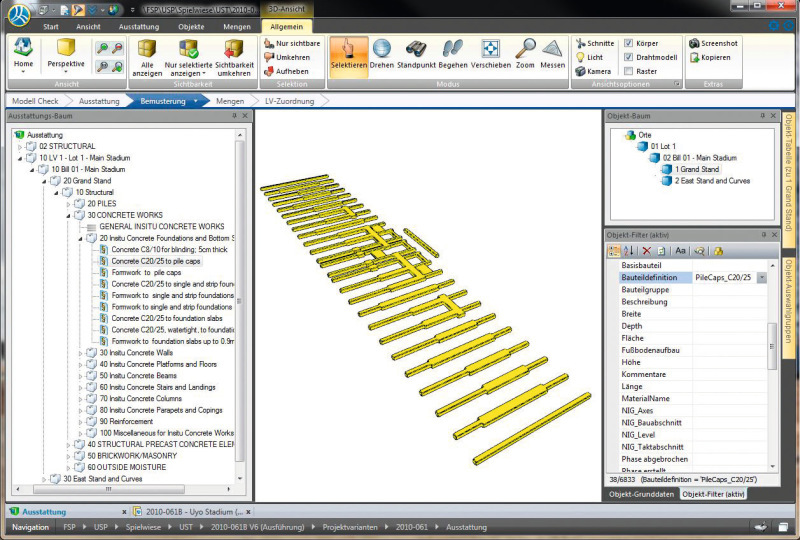Open the Perspektive dropdown
The height and width of the screenshot is (540, 800).
click(x=66, y=63)
